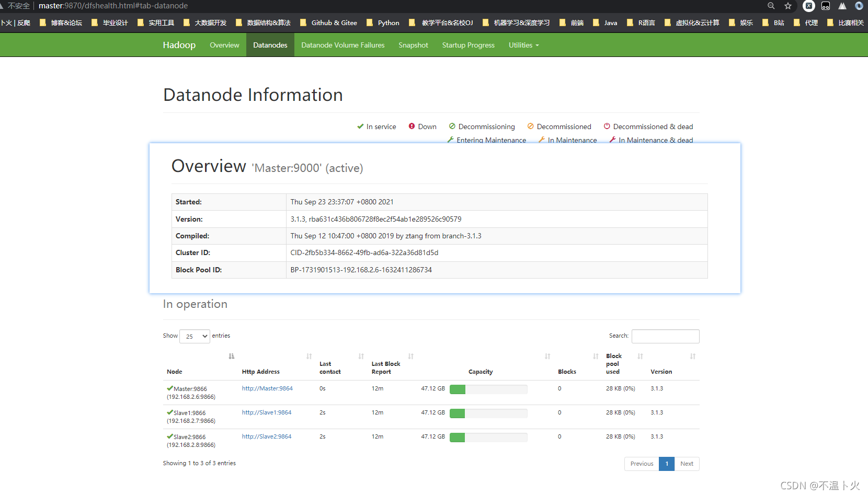This screenshot has width=868, height=495.
Task: Sort table by Last contact column
Action: [x=361, y=356]
